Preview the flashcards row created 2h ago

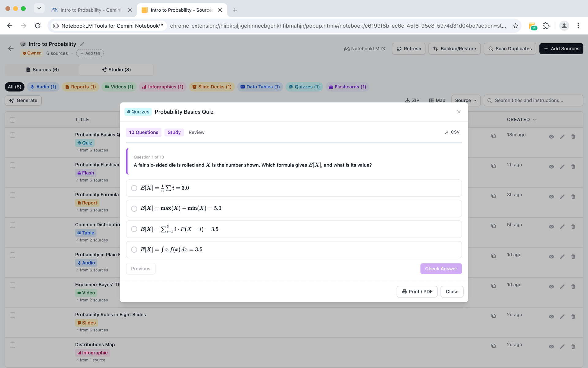point(551,167)
